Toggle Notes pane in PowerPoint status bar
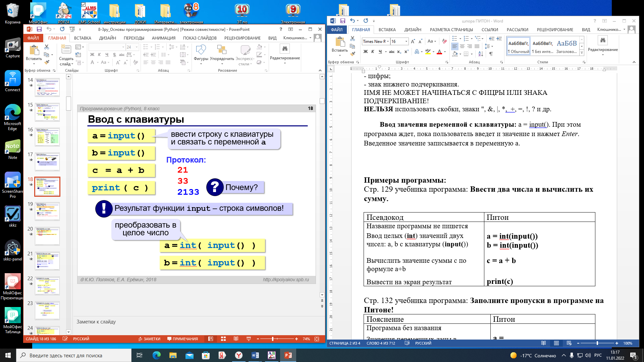The height and width of the screenshot is (362, 644). (149, 339)
